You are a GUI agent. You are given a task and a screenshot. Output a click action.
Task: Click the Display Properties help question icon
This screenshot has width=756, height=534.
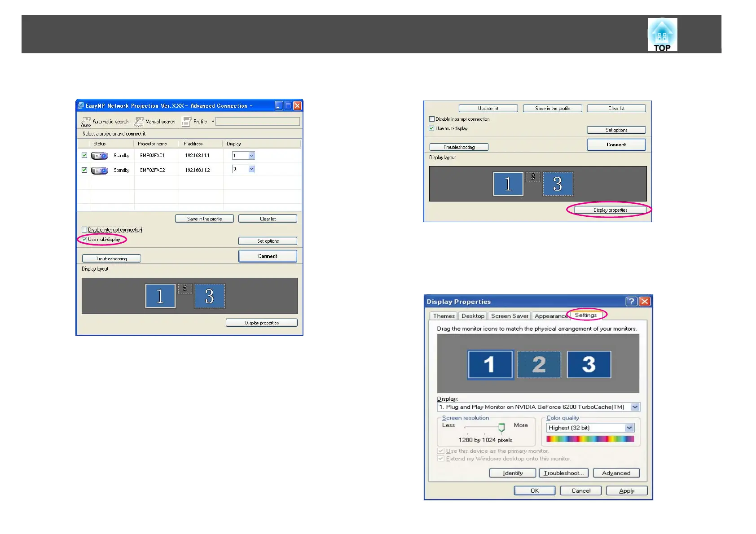[x=631, y=302]
